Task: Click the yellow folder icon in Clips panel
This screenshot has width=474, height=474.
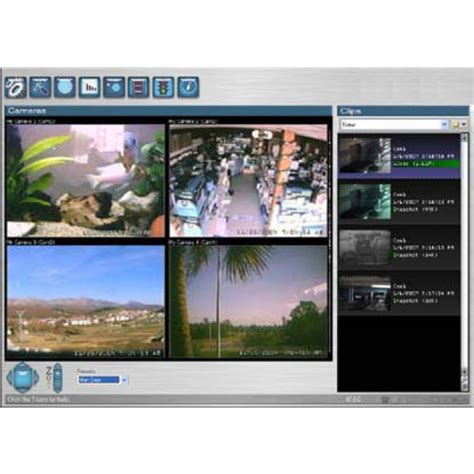Action: point(456,125)
